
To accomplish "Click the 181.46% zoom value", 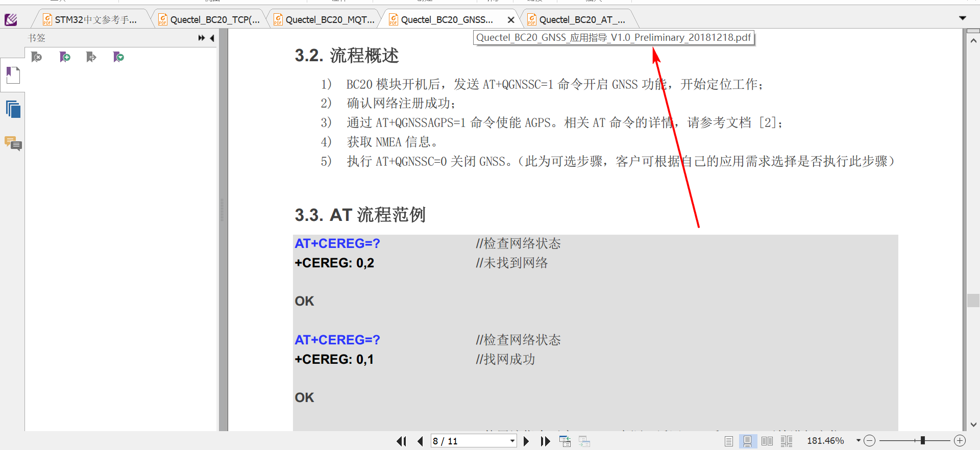I will click(825, 441).
